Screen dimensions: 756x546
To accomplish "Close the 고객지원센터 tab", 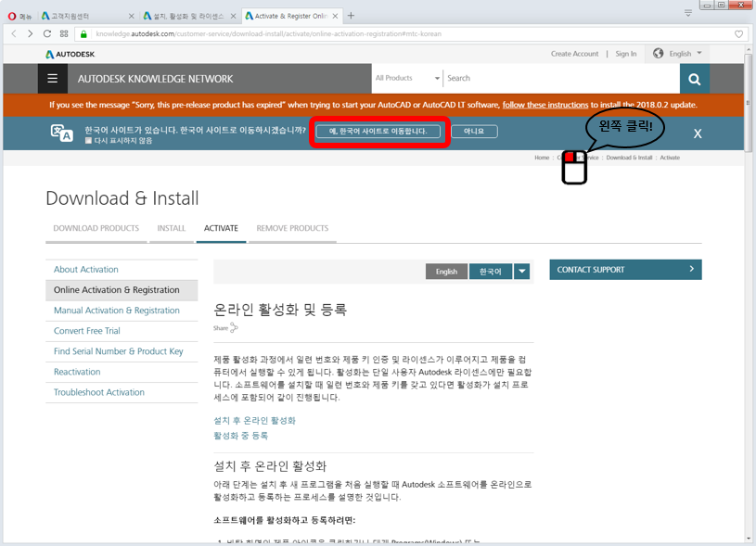I will (x=131, y=16).
